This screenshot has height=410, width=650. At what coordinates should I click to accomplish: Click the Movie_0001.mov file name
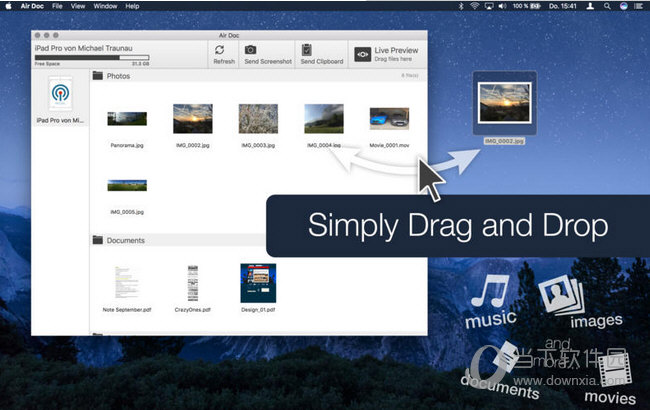pyautogui.click(x=389, y=145)
